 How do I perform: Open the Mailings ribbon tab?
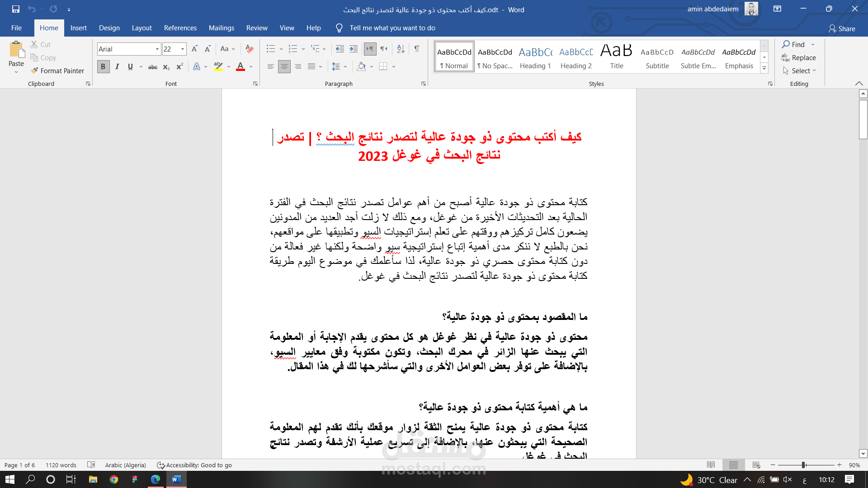221,28
